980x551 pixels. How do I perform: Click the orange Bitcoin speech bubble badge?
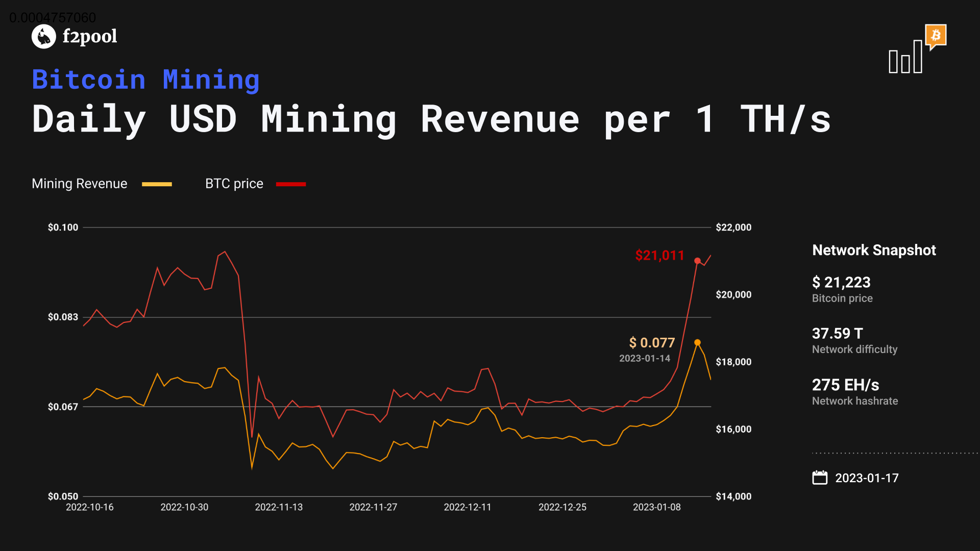[x=936, y=37]
